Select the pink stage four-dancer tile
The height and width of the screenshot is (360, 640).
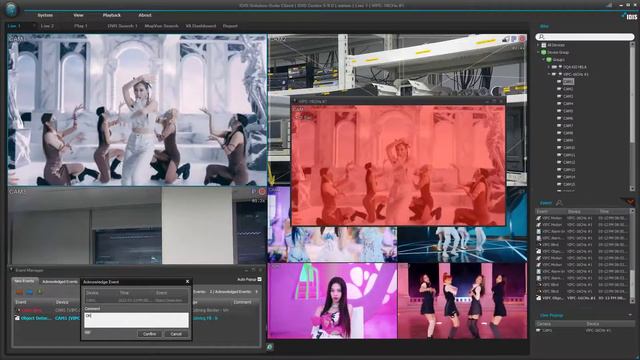(462, 301)
